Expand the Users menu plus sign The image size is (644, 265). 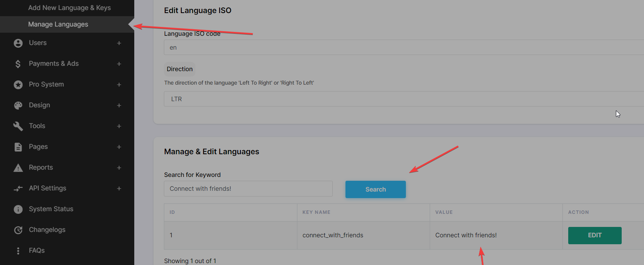click(x=119, y=43)
